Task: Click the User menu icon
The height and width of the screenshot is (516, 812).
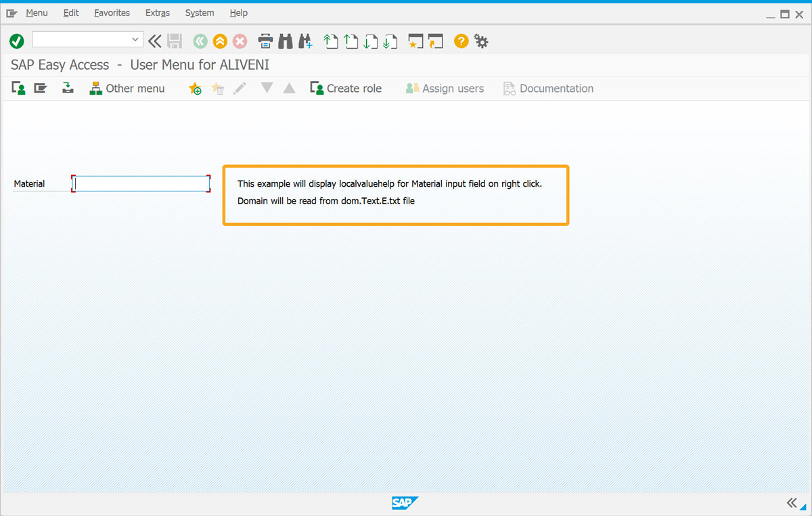Action: click(x=19, y=88)
